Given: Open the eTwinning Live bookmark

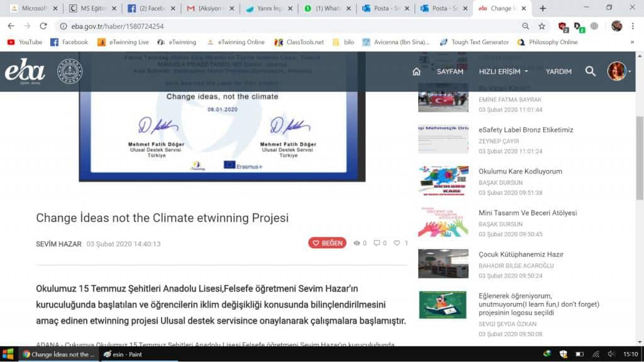Looking at the screenshot, I should click(x=123, y=42).
